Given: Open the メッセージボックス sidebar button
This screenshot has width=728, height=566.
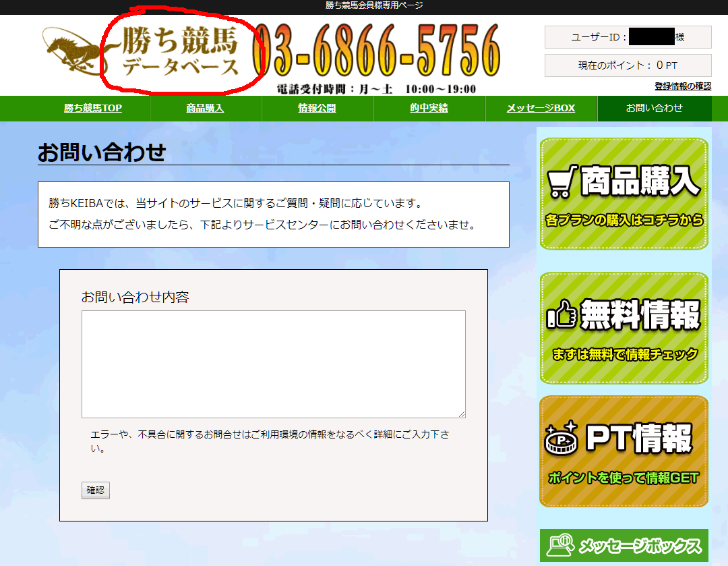Looking at the screenshot, I should pyautogui.click(x=624, y=543).
